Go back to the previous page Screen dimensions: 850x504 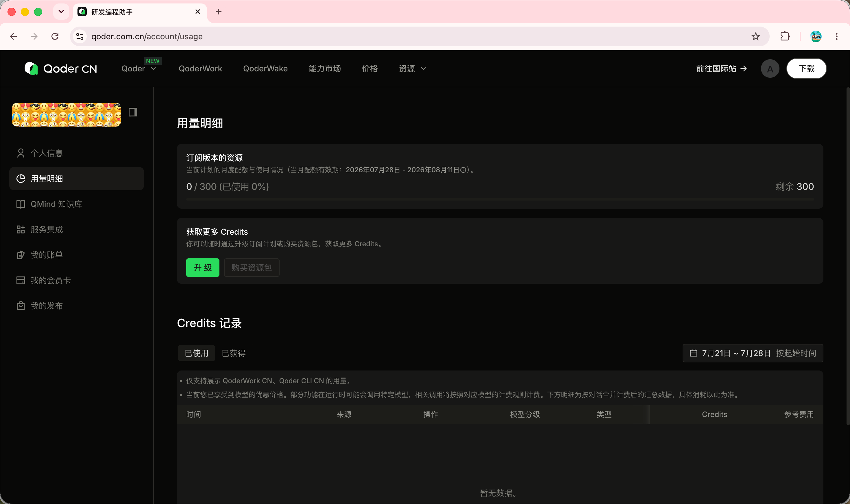click(x=14, y=36)
